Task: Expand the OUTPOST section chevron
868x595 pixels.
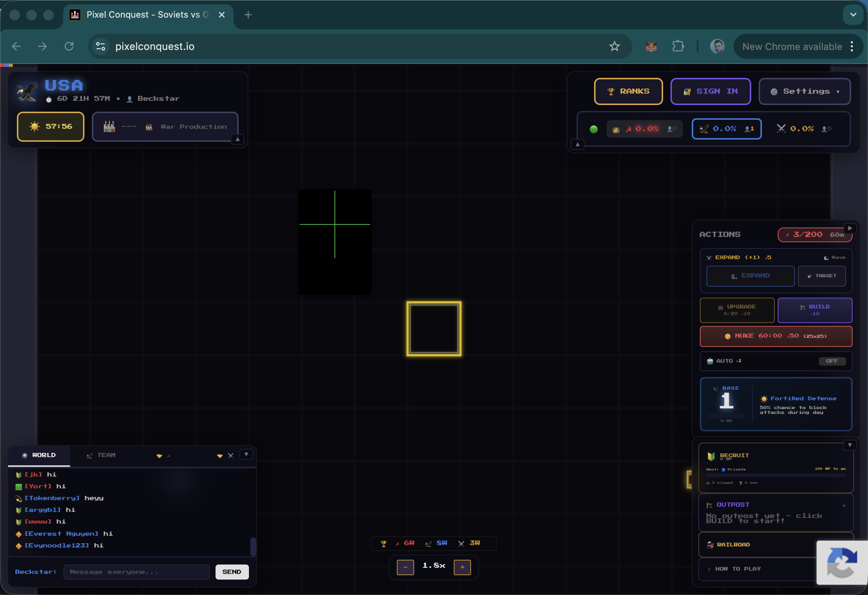Action: pos(844,506)
